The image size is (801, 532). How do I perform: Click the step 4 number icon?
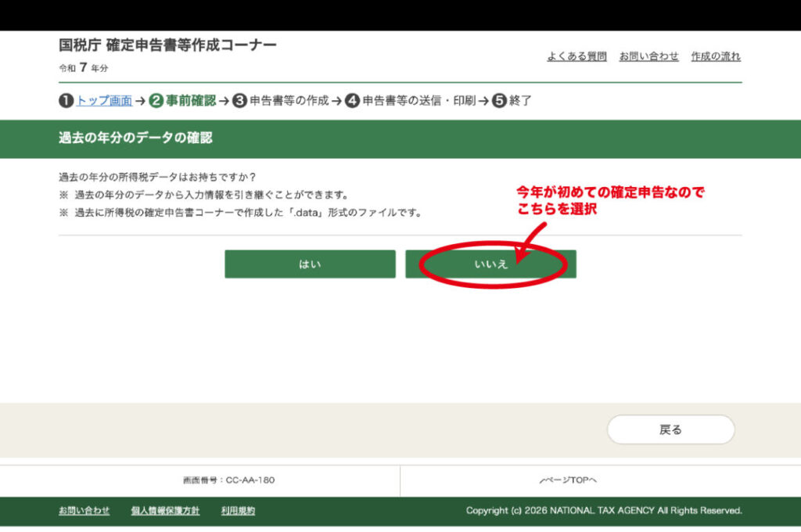click(x=352, y=101)
